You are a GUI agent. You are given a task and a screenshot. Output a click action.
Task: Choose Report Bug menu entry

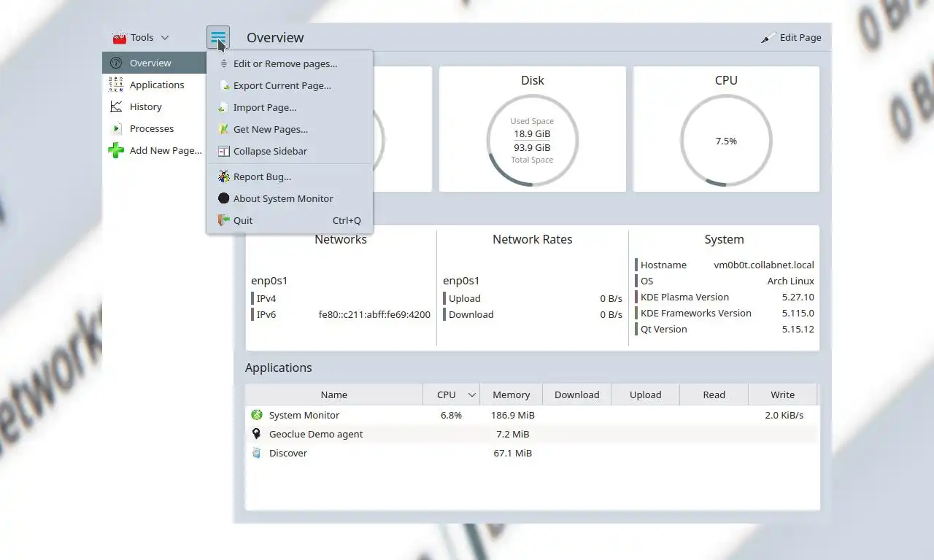coord(290,176)
